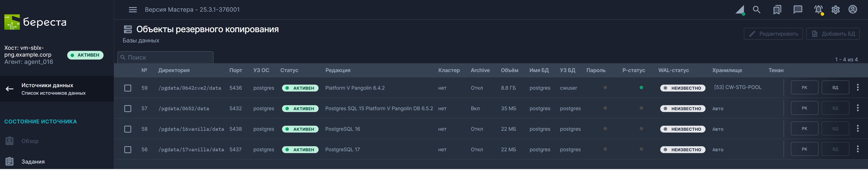This screenshot has height=180, width=868.
Task: Open three-dot menu for PostgreSQL 16 row
Action: point(857,128)
